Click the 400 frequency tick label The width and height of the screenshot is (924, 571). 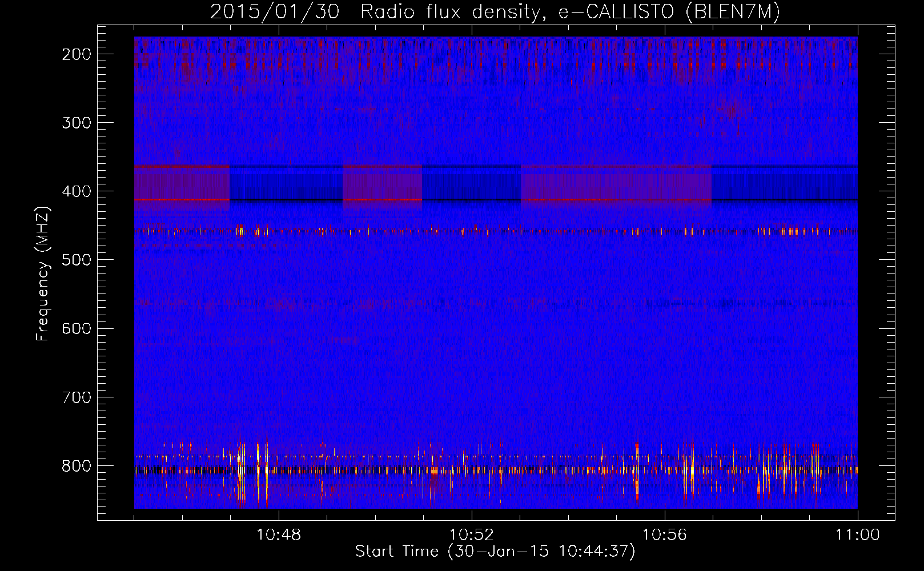(77, 191)
